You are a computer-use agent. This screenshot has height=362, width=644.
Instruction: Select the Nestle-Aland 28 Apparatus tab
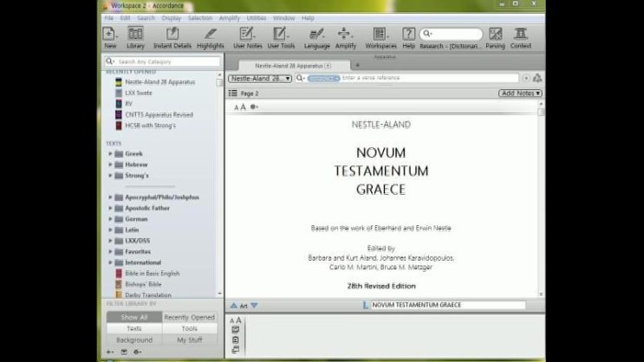289,65
